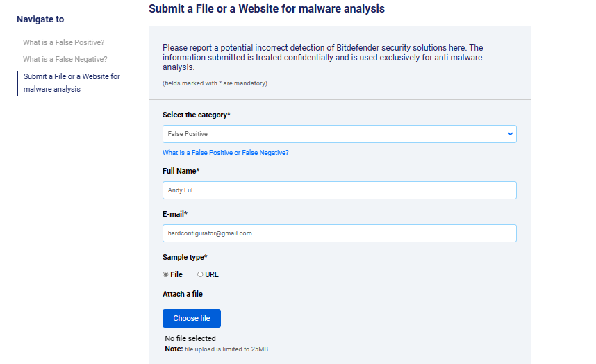
Task: Focus the Full Name input field
Action: tap(339, 190)
